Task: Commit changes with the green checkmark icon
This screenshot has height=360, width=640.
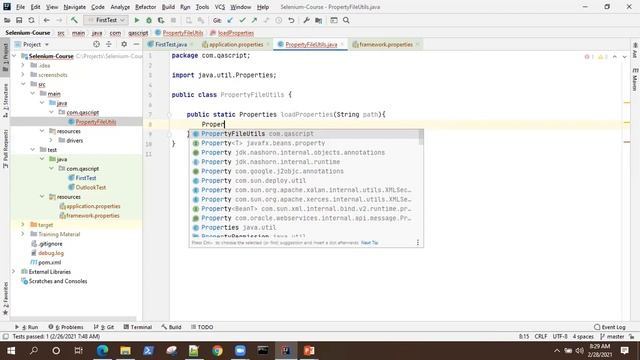Action: point(242,20)
